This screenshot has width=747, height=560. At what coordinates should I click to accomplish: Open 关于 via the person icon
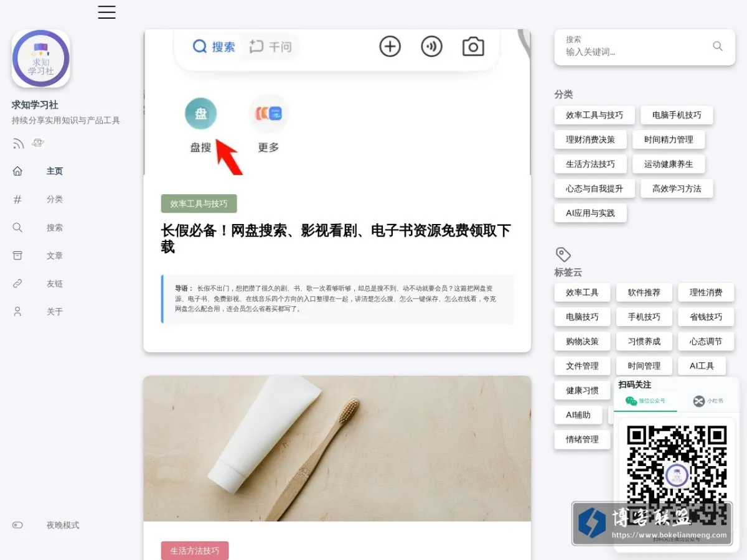pos(17,312)
